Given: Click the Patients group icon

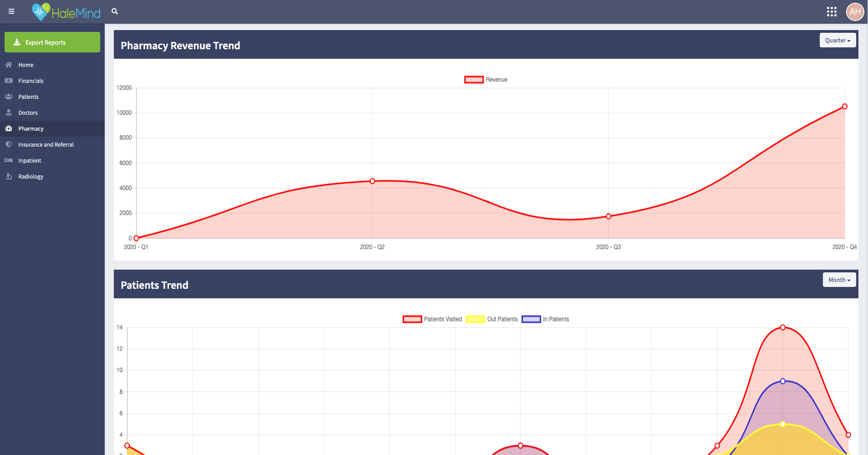Looking at the screenshot, I should click(x=9, y=97).
